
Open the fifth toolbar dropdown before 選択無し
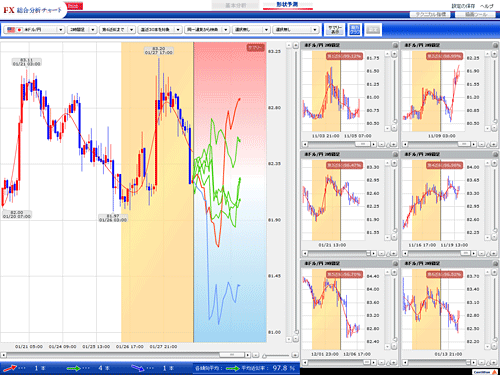(x=207, y=30)
